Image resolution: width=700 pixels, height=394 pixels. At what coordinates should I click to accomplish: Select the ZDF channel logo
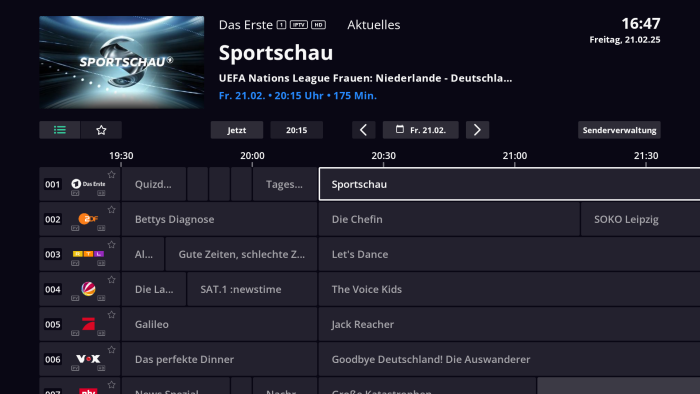click(88, 219)
